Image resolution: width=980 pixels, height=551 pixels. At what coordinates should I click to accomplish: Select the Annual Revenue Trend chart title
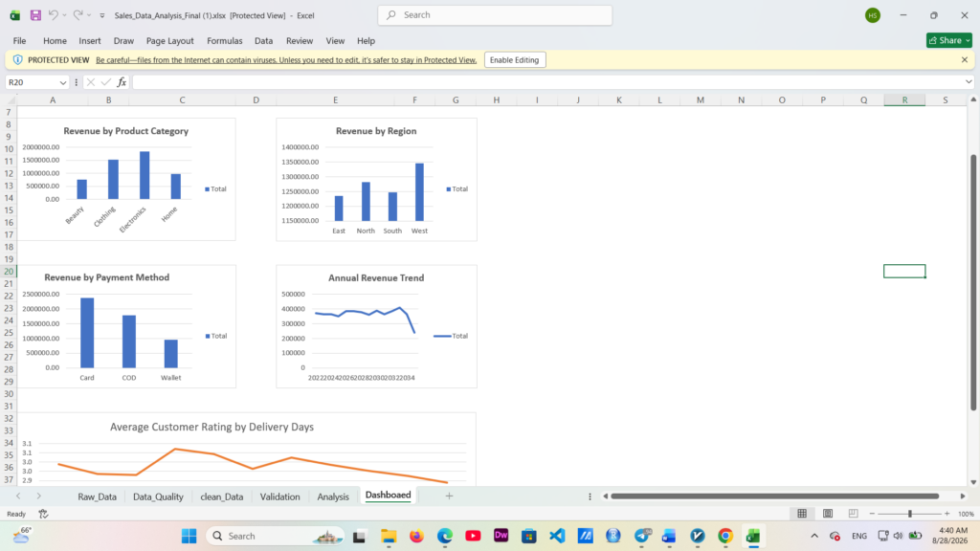coord(376,278)
